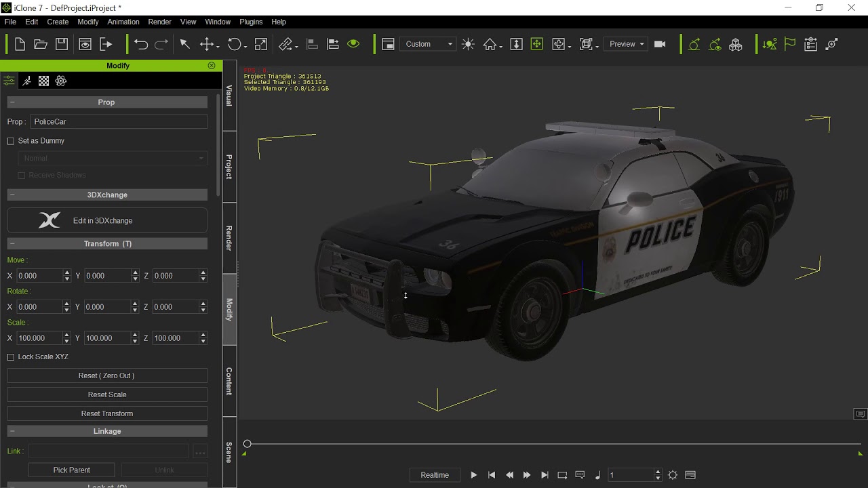The image size is (868, 488).
Task: Start playback with the Play button
Action: pyautogui.click(x=473, y=475)
